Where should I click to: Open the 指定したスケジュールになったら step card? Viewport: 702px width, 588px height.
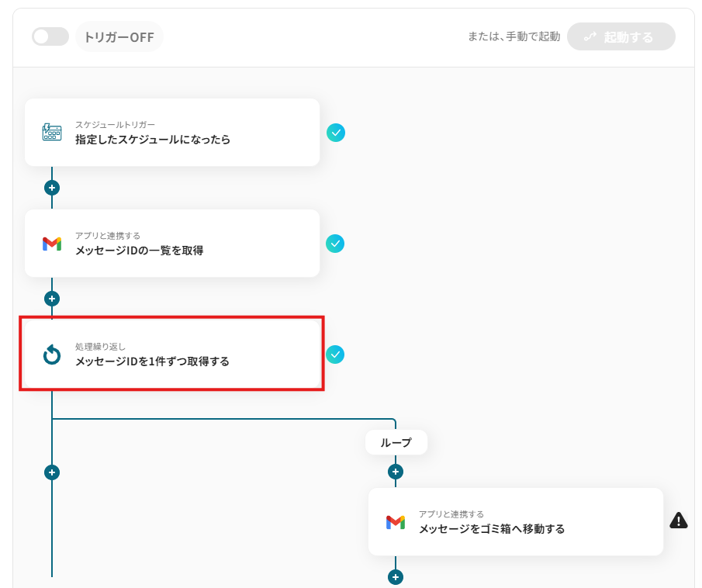172,133
